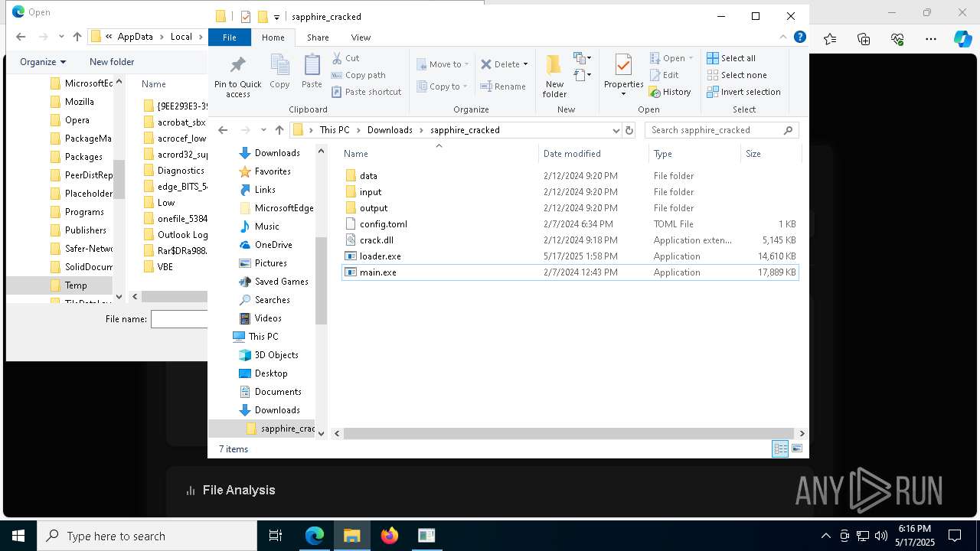Click This PC in address breadcrumb
The width and height of the screenshot is (980, 551).
[x=335, y=130]
